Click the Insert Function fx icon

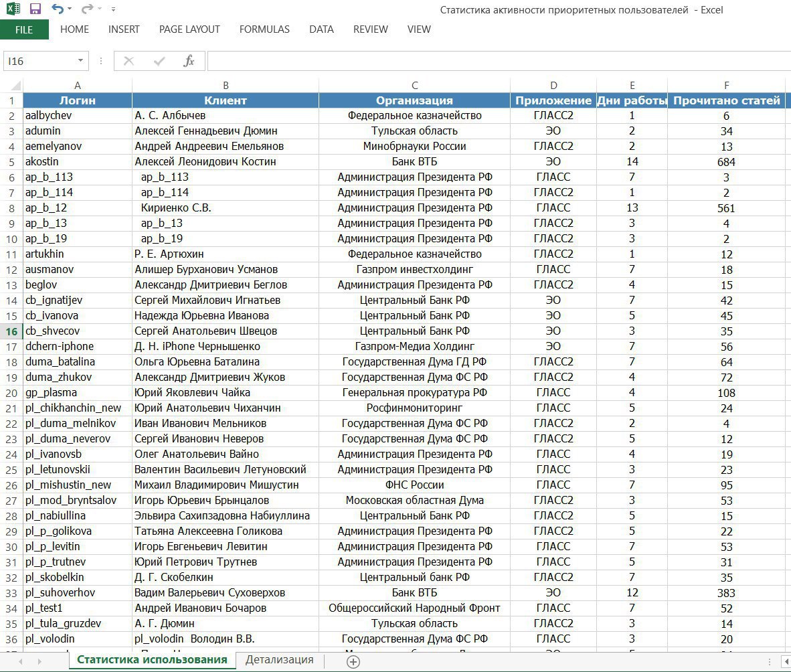tap(189, 61)
